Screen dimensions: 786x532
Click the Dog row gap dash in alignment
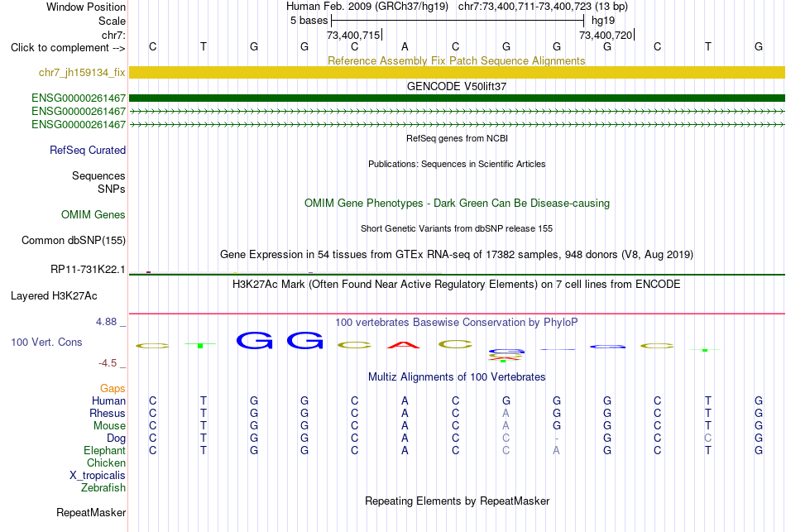pos(557,439)
